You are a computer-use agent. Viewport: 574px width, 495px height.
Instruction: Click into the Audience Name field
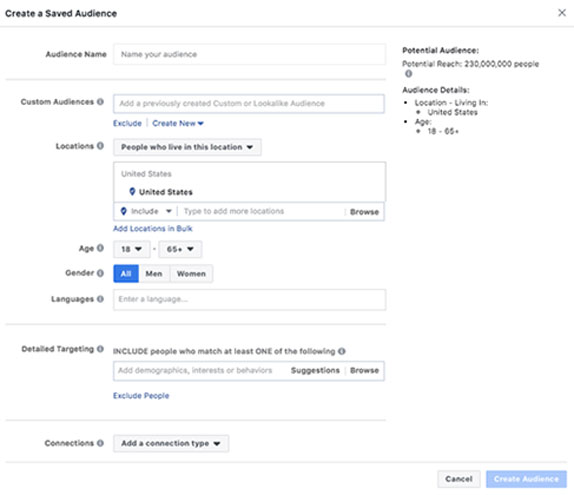[249, 55]
